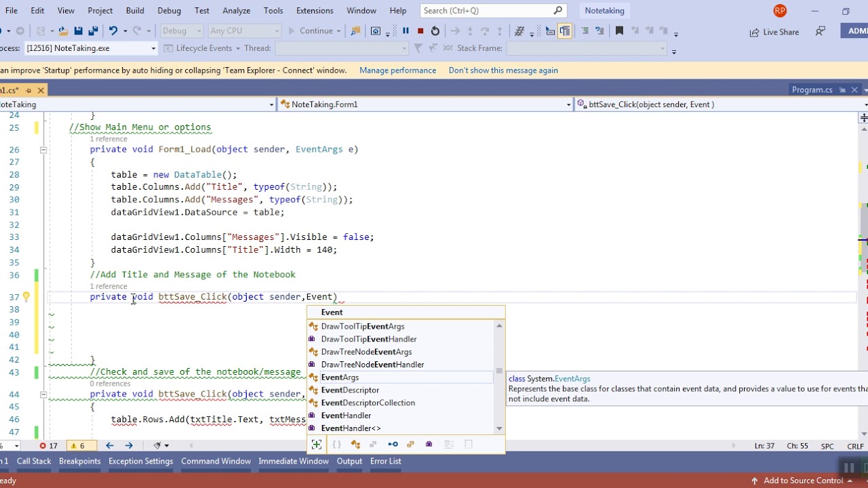Open the Debug menu
The width and height of the screenshot is (868, 488).
tap(169, 11)
